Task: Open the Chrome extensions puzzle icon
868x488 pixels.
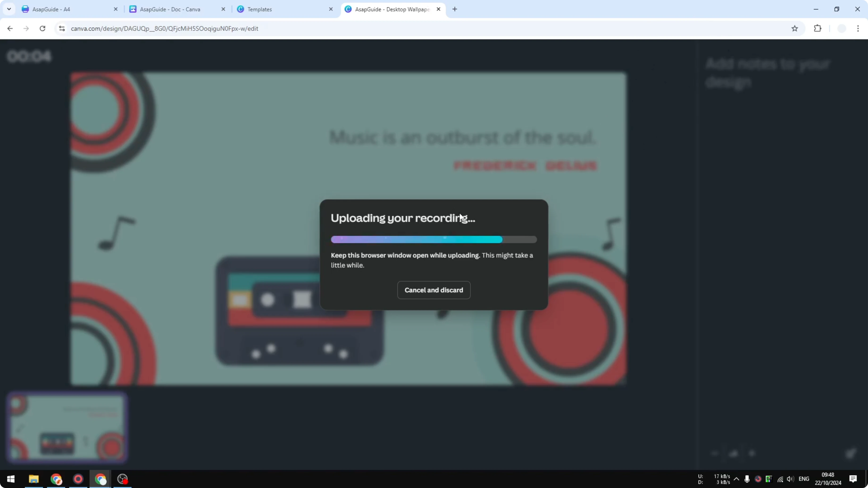Action: [818, 29]
